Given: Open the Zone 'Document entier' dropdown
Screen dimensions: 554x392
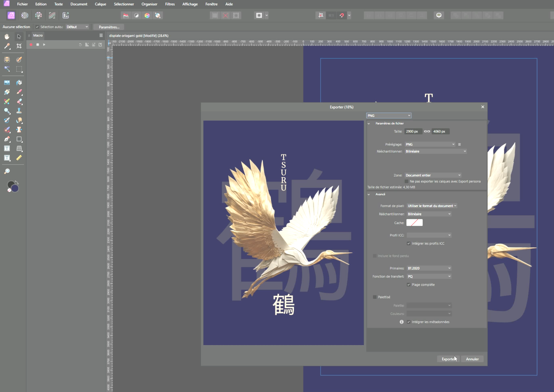Looking at the screenshot, I should [x=433, y=175].
